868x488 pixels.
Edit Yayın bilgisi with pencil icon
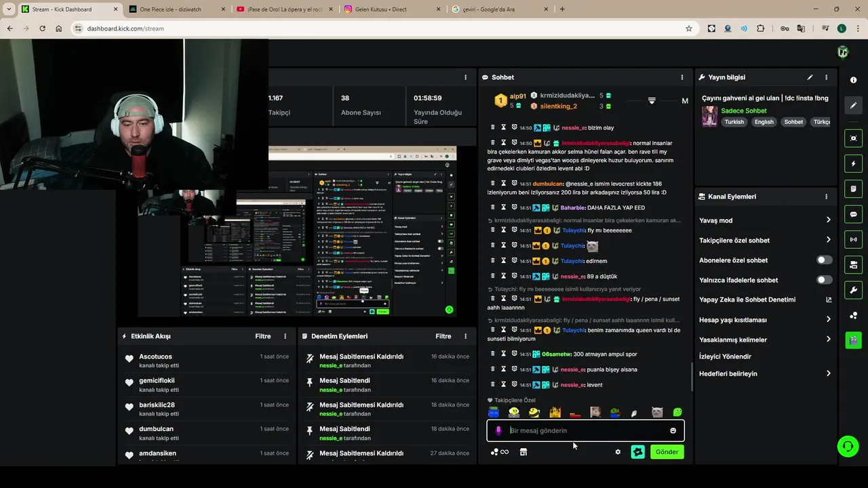(810, 77)
